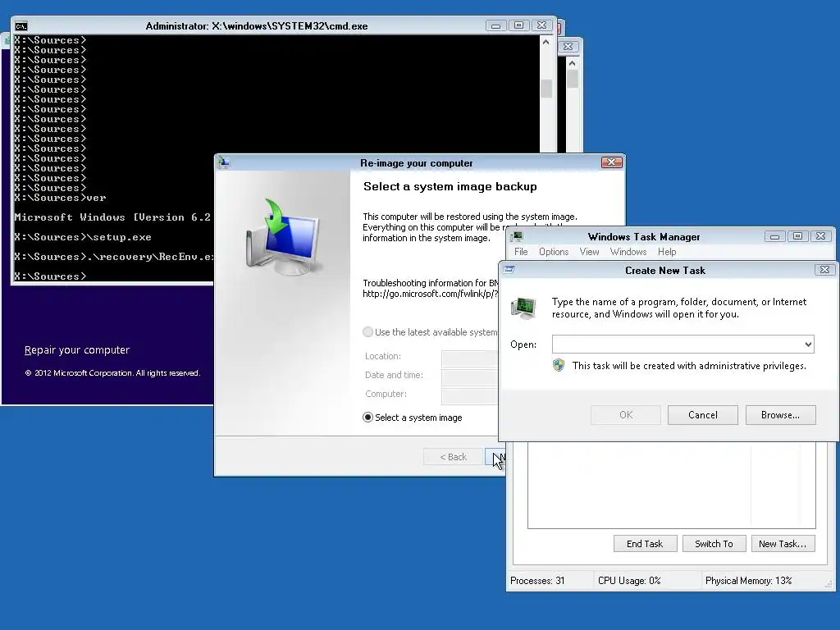840x630 pixels.
Task: Close the cmd.exe window
Action: point(541,25)
